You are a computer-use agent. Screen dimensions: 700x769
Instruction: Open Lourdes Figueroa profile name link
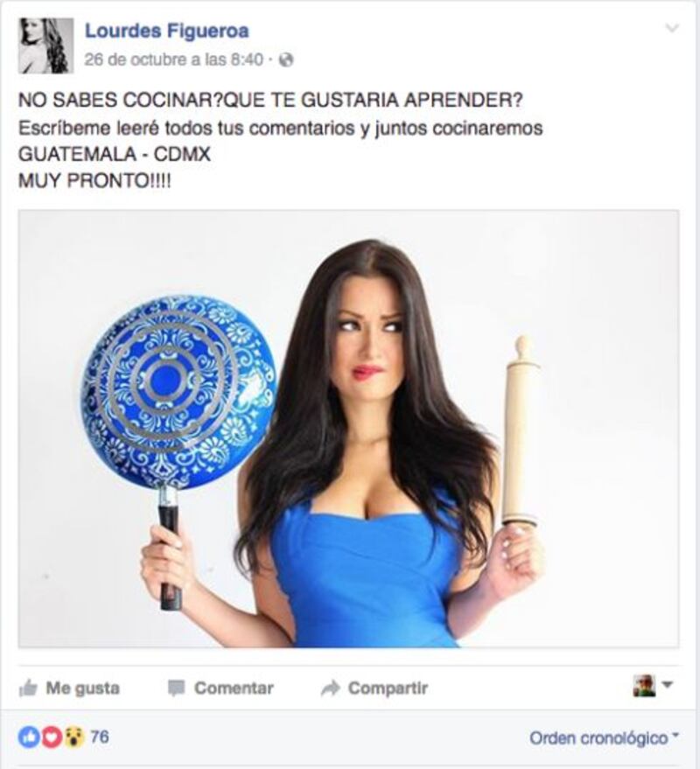[167, 31]
